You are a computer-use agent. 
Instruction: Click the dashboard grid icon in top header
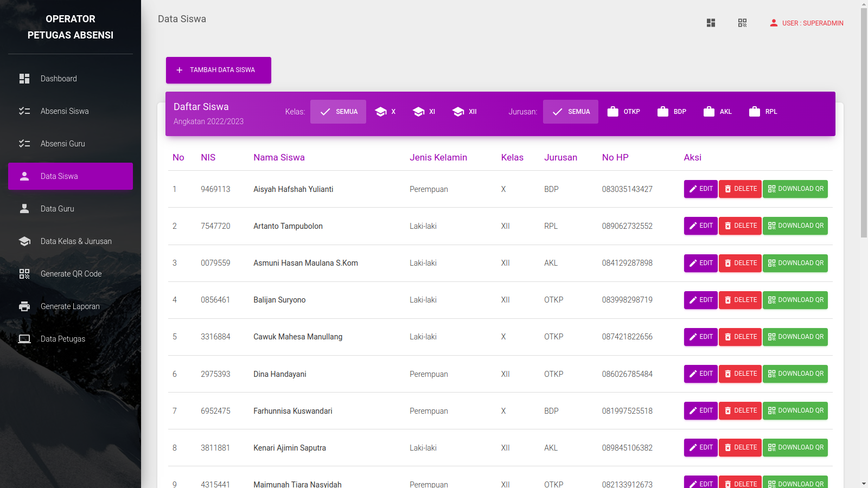tap(711, 23)
